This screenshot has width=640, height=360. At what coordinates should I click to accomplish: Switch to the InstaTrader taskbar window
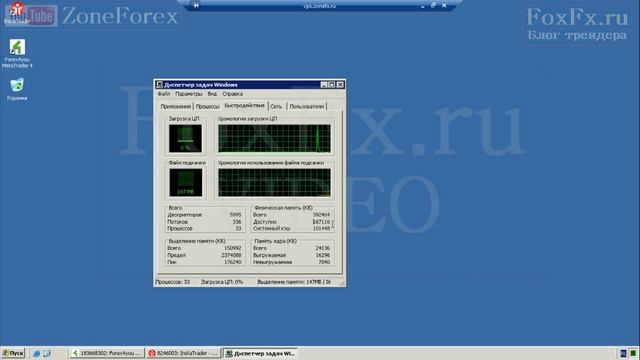pos(183,353)
